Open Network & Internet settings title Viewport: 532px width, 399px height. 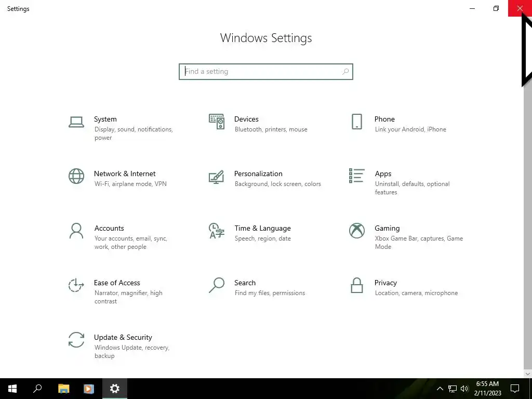click(x=125, y=174)
